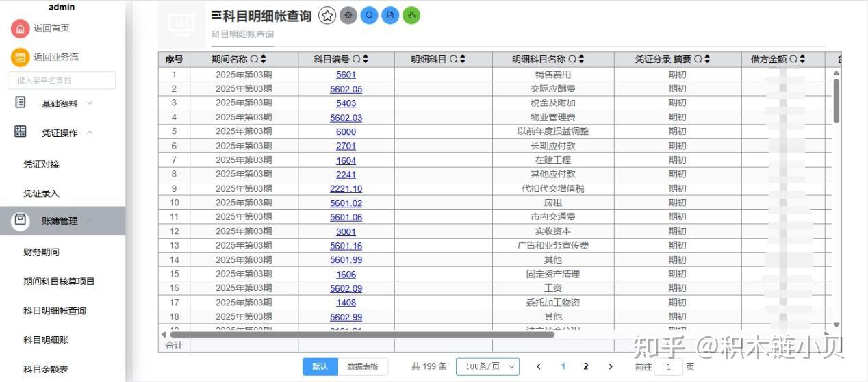Open the 100条/页 page size dropdown

(x=487, y=366)
